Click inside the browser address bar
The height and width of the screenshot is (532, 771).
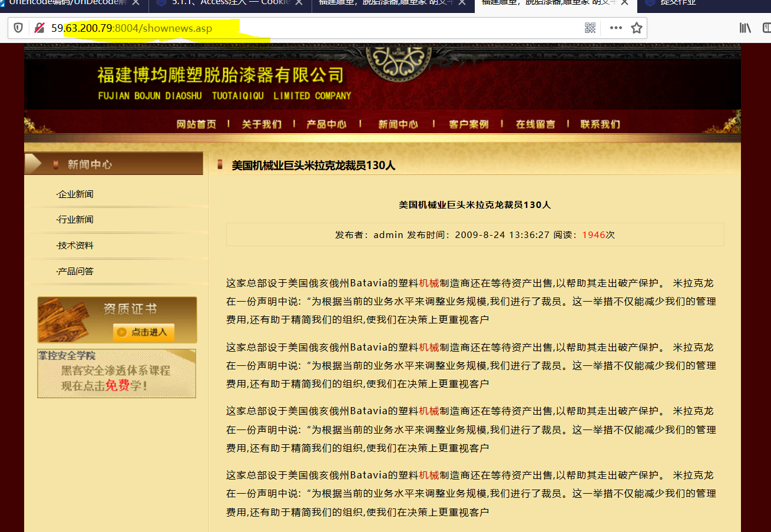(236, 27)
